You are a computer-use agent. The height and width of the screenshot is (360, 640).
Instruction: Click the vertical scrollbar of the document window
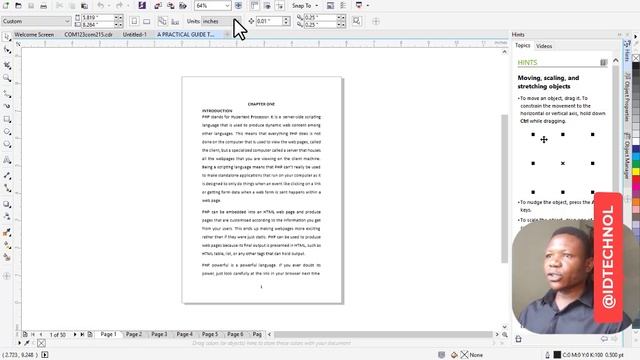(504, 189)
